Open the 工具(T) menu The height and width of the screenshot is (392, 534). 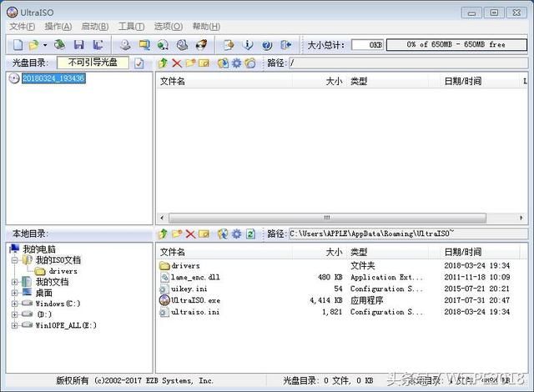(131, 26)
